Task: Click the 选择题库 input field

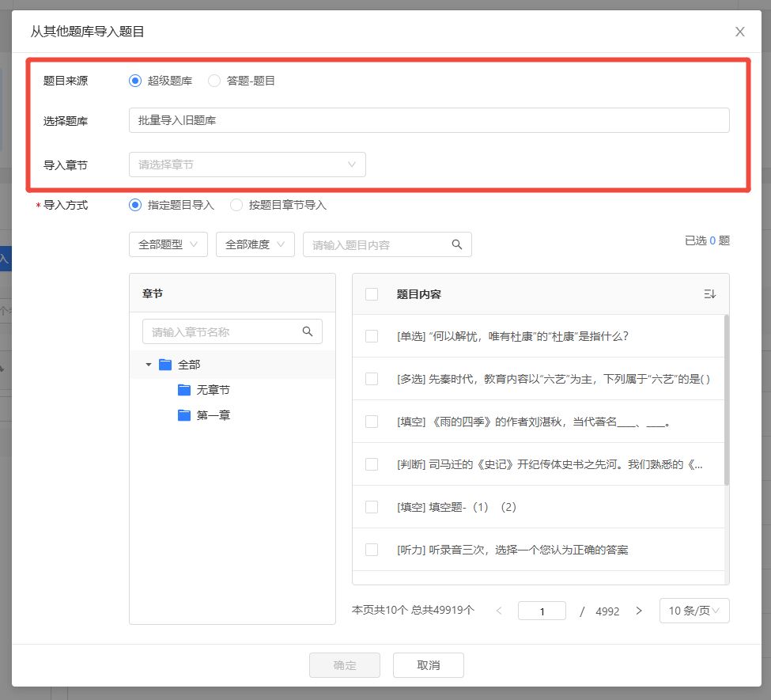Action: coord(429,120)
